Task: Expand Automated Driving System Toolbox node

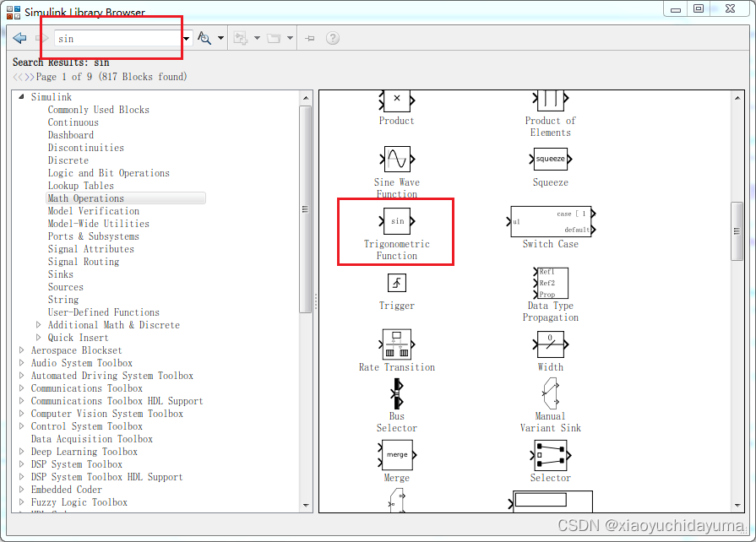Action: 22,376
